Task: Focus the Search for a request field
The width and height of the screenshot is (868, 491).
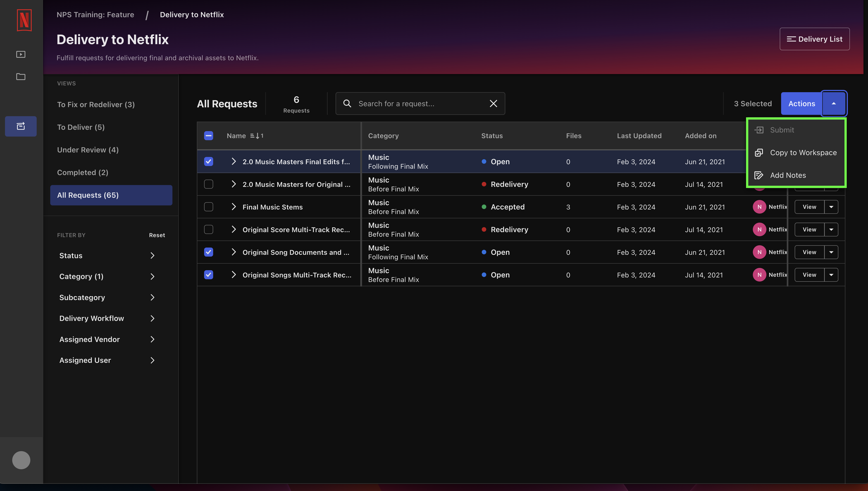Action: point(420,103)
